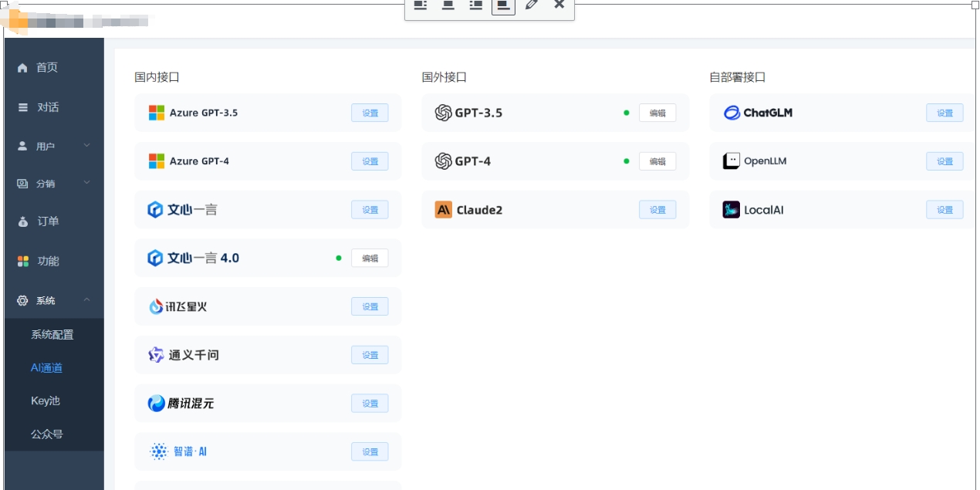The height and width of the screenshot is (490, 980).
Task: Click the green status dot on GPT-3.5
Action: pos(627,113)
